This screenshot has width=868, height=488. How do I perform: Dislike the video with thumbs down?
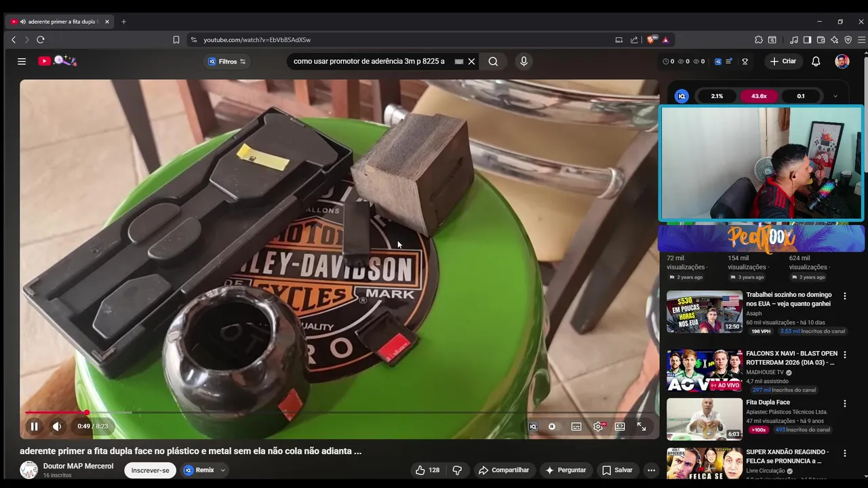tap(457, 470)
